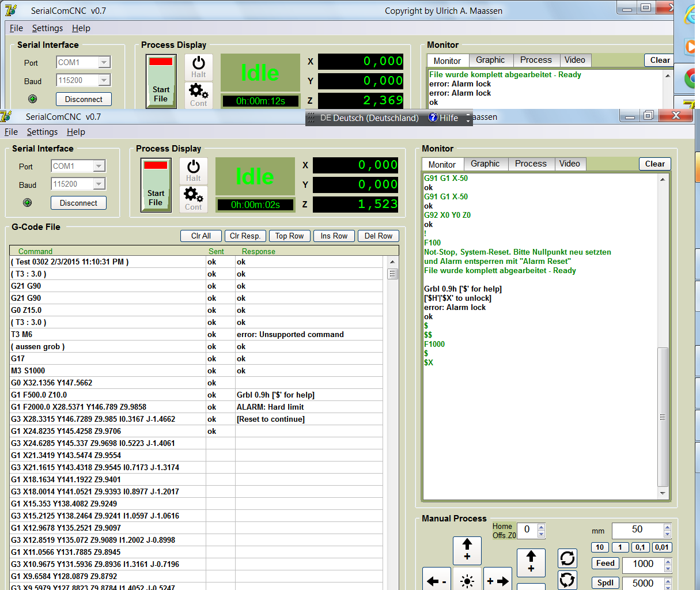Click the SerialComCNC app icon in front title bar

6,116
